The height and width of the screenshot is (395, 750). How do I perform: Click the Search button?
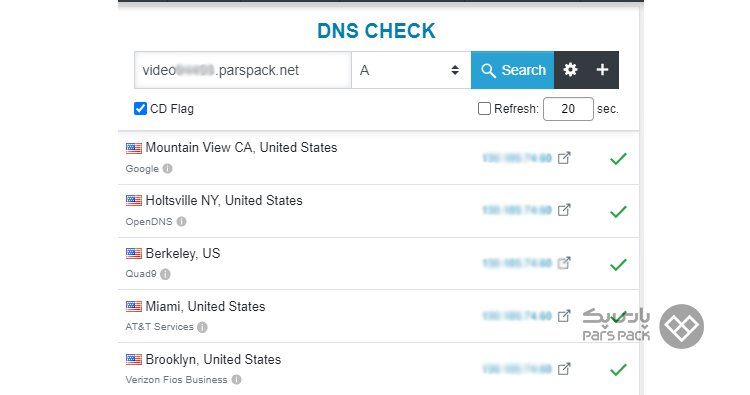pyautogui.click(x=512, y=70)
